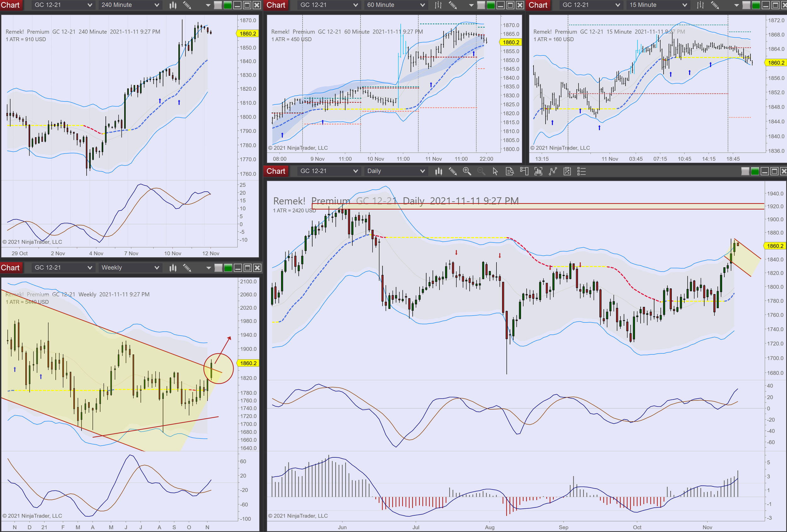
Task: Click the Chart tab of Daily window
Action: click(x=276, y=171)
